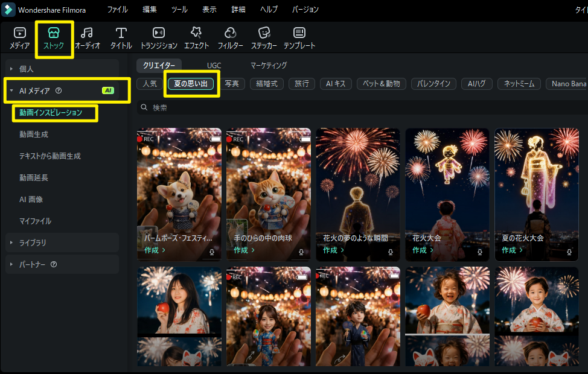This screenshot has height=374, width=588.
Task: Open the オーディオ panel
Action: (88, 38)
